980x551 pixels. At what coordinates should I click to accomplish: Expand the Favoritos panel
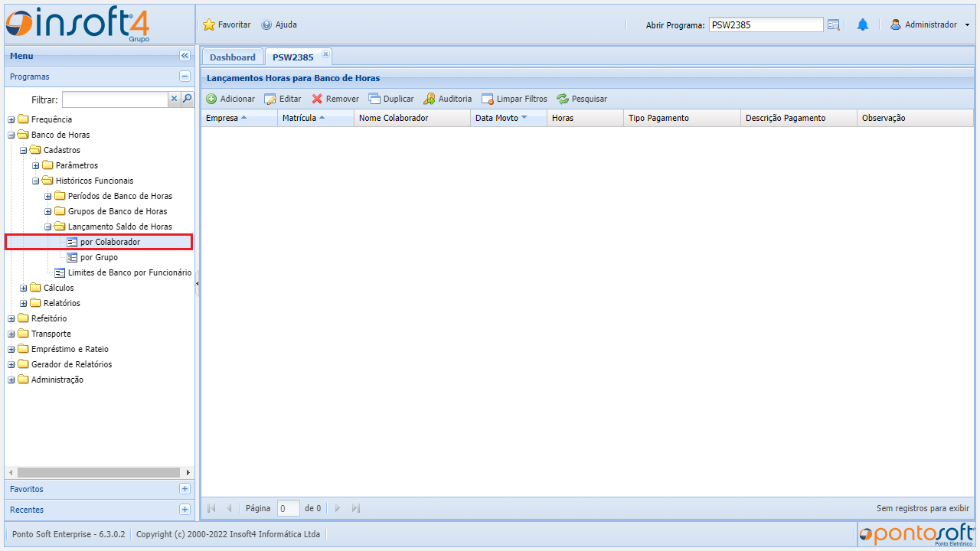click(x=185, y=489)
